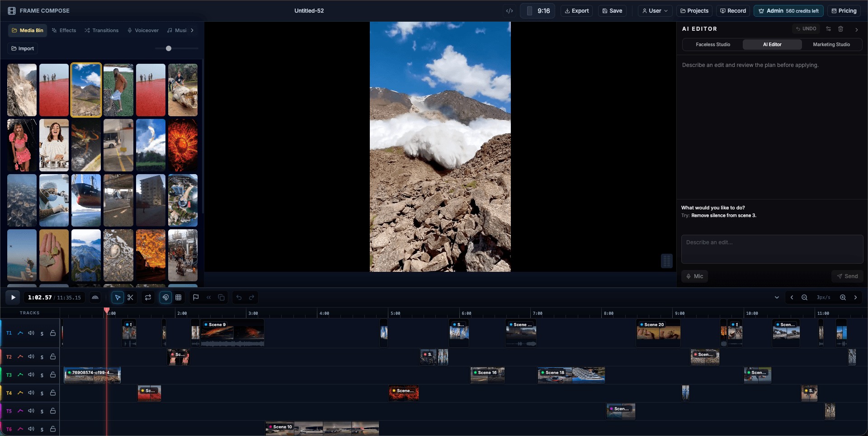This screenshot has height=436, width=868.
Task: Select the pointer selection tool in timeline toolbar
Action: coord(118,298)
